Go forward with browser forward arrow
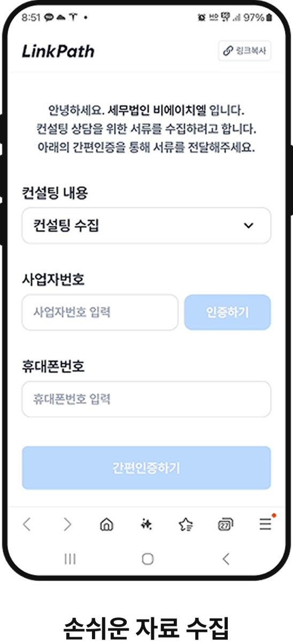 click(67, 525)
